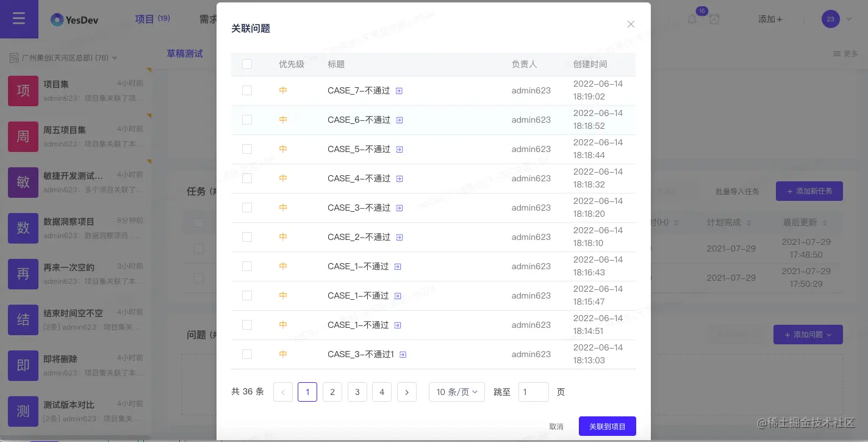Click the external link icon beside CASE_7–不通过
This screenshot has width=868, height=442.
[399, 90]
